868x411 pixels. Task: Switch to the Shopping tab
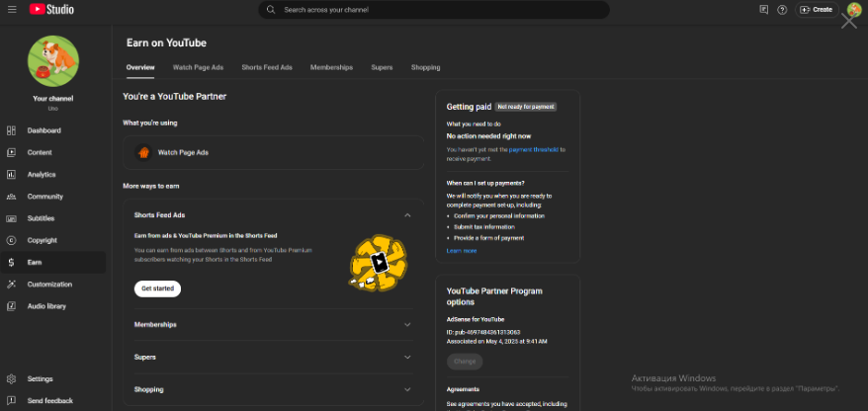[x=426, y=67]
